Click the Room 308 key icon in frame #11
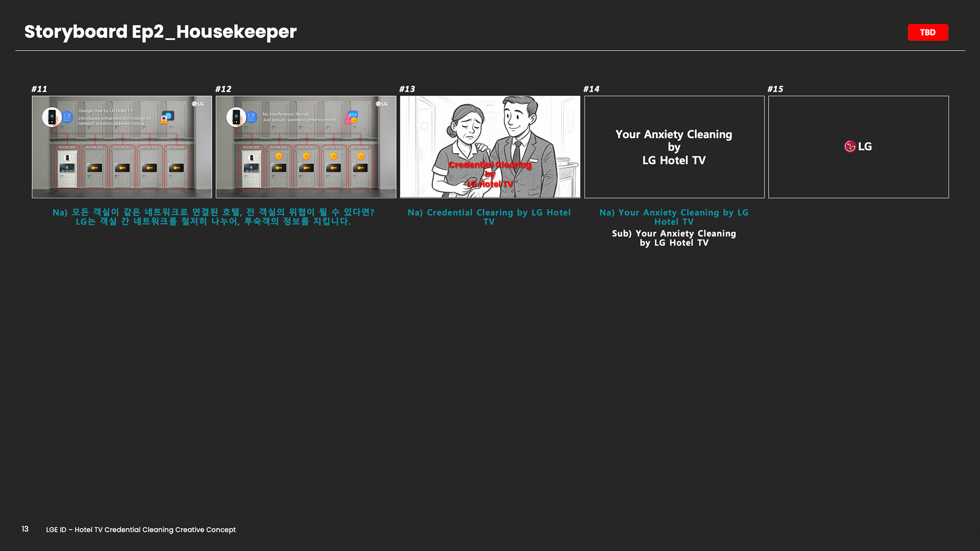This screenshot has width=980, height=551. click(149, 167)
